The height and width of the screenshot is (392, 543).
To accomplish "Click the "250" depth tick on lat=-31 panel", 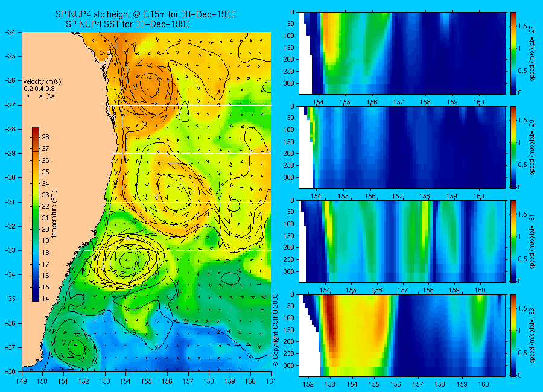I will tap(289, 259).
